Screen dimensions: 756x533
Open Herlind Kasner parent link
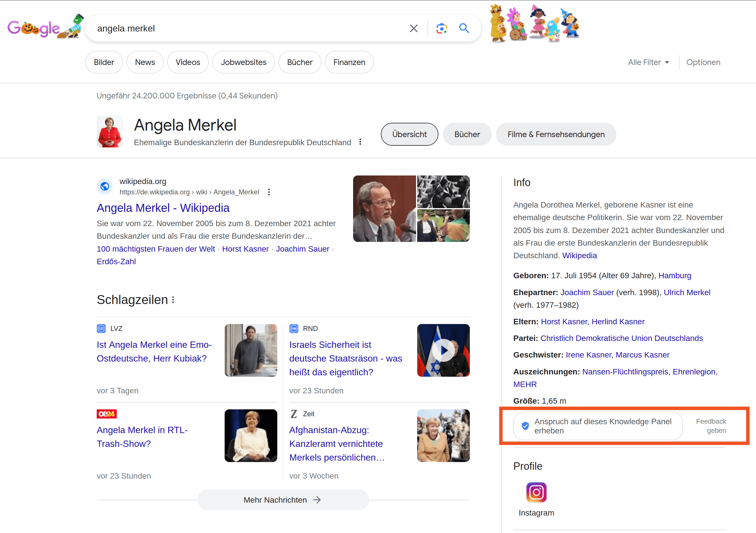coord(618,322)
